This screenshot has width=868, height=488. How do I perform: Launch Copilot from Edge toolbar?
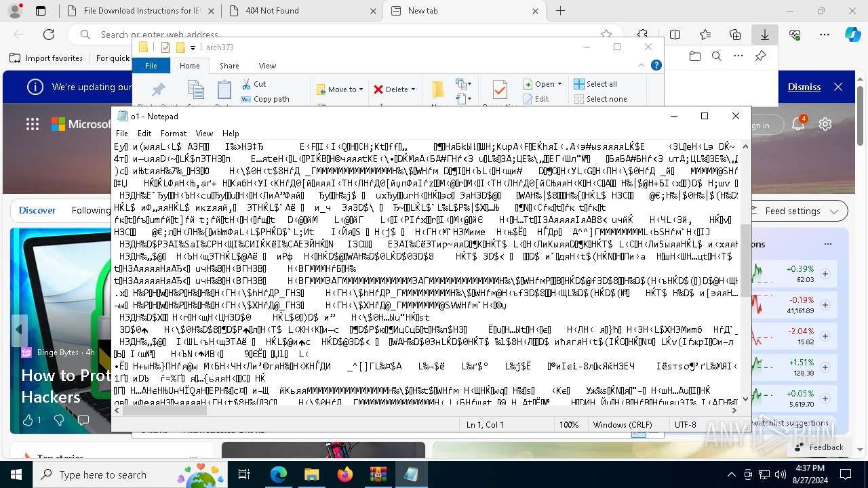pos(852,35)
